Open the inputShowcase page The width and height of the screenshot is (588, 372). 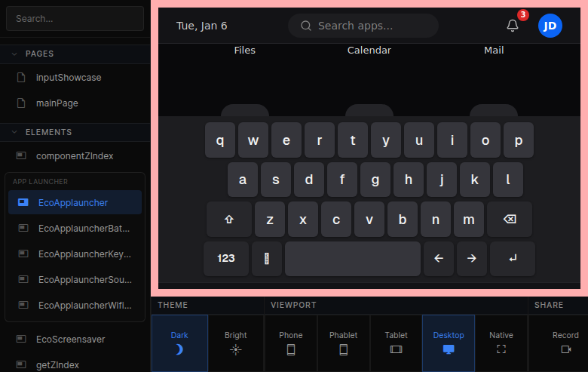[x=68, y=77]
